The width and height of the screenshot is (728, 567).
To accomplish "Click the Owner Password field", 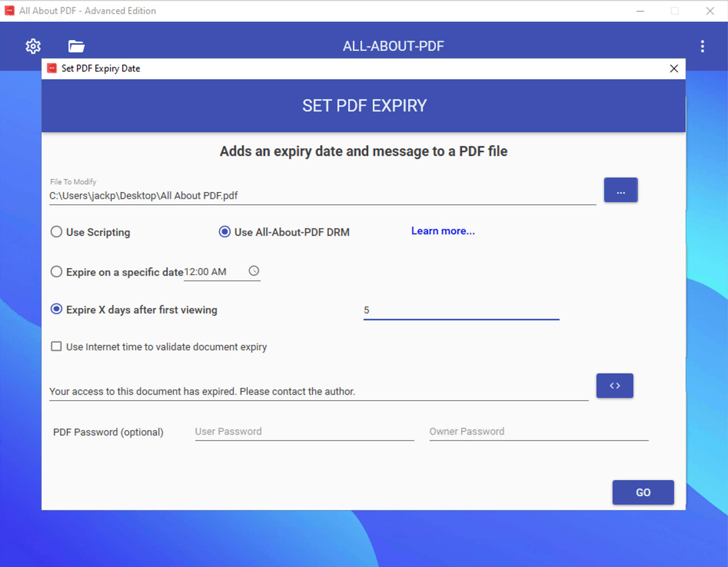I will 538,431.
